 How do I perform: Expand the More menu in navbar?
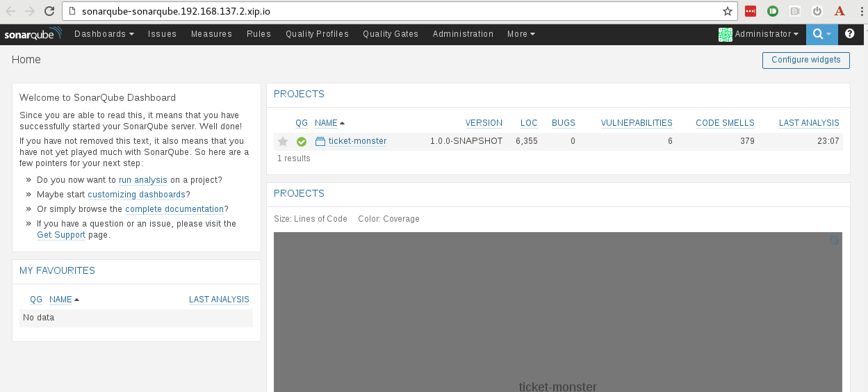(x=521, y=34)
